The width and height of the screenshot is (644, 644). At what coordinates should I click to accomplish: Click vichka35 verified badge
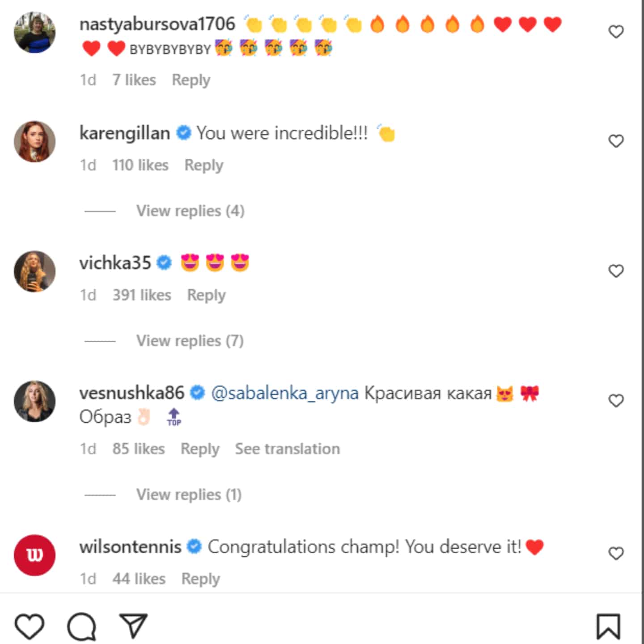pos(165,263)
